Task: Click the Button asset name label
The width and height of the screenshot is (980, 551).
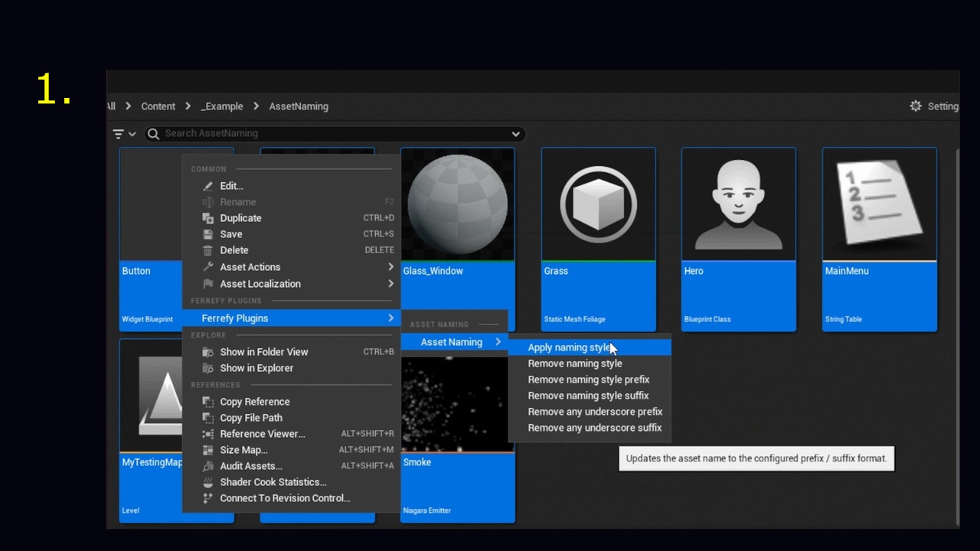Action: coord(136,271)
